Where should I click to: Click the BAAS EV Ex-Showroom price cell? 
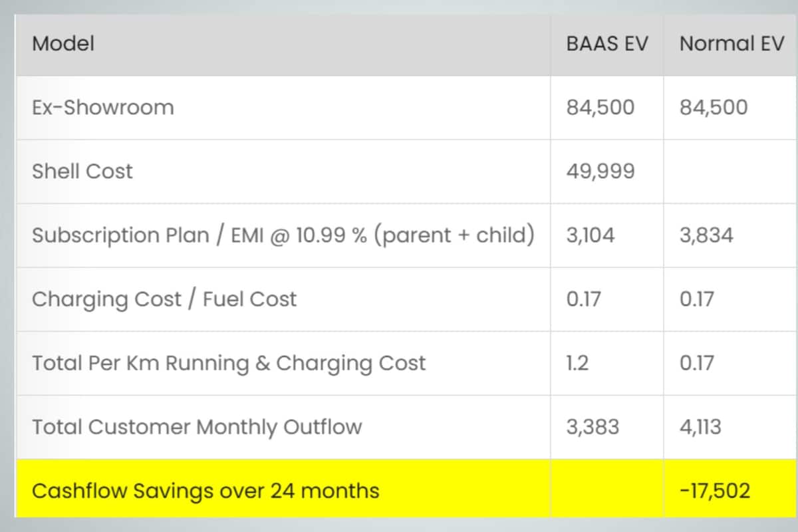tap(600, 108)
